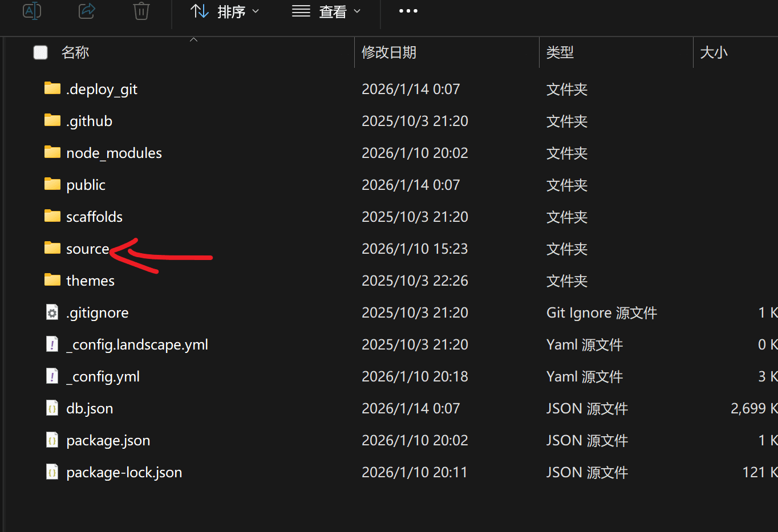Open the three-dots more options menu

pyautogui.click(x=408, y=11)
